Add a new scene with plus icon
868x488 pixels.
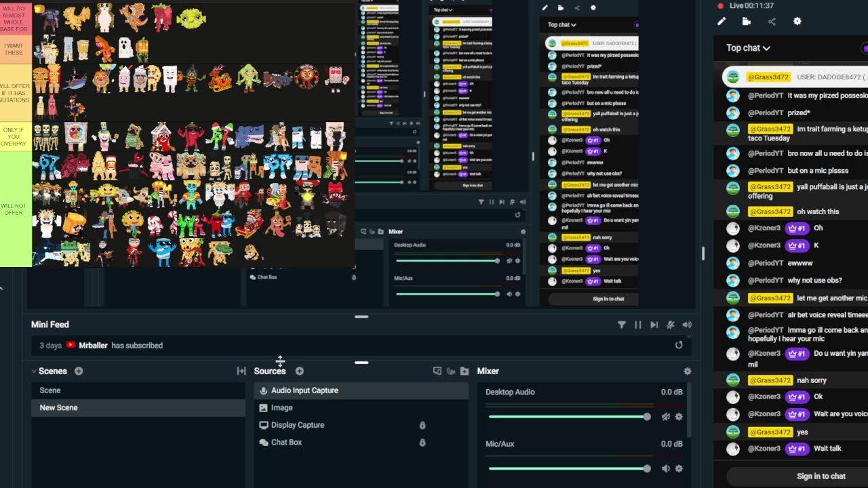79,371
